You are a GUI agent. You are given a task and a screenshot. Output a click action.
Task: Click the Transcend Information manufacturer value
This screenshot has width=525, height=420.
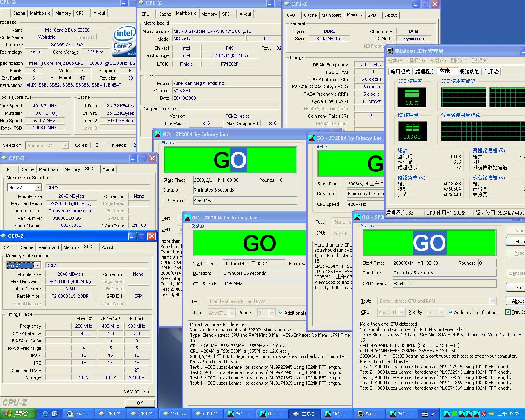[71, 211]
